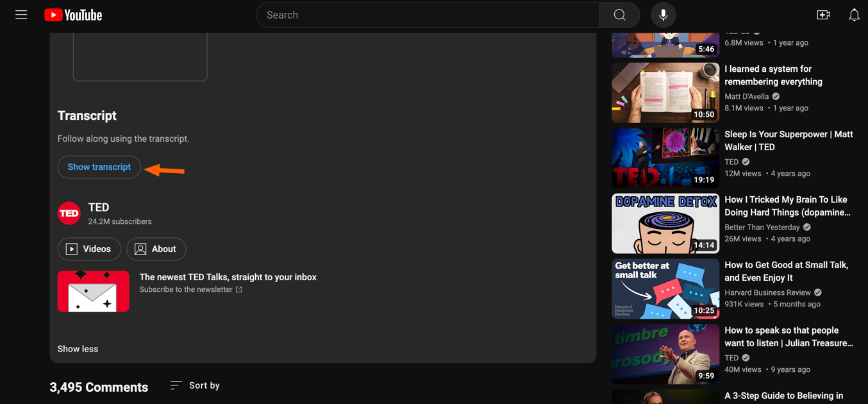Open the 10:50 book-reading thumbnail
868x404 pixels.
[x=665, y=93]
